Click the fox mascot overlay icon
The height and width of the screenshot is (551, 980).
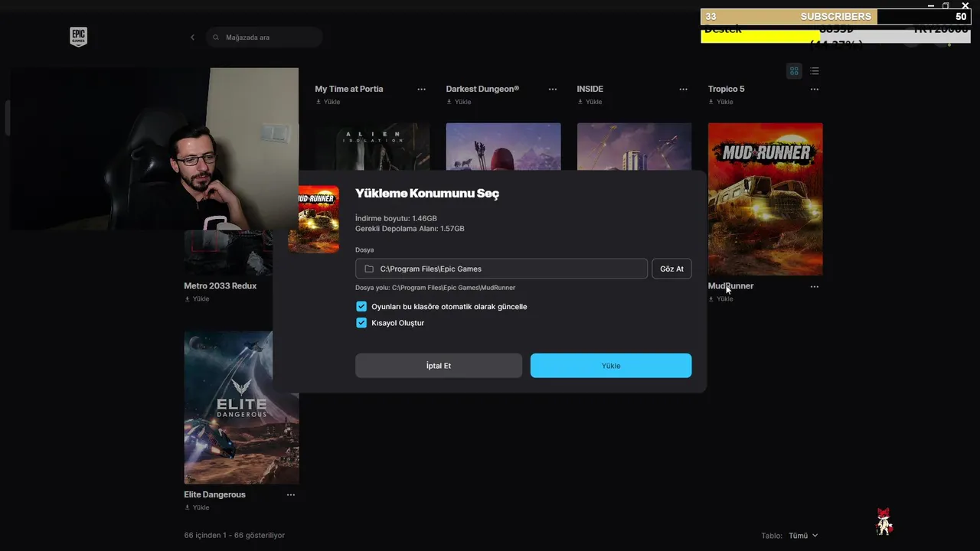(x=884, y=522)
